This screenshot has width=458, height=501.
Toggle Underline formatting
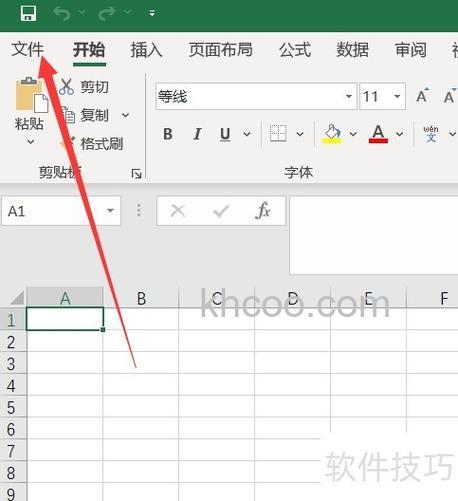(x=225, y=134)
